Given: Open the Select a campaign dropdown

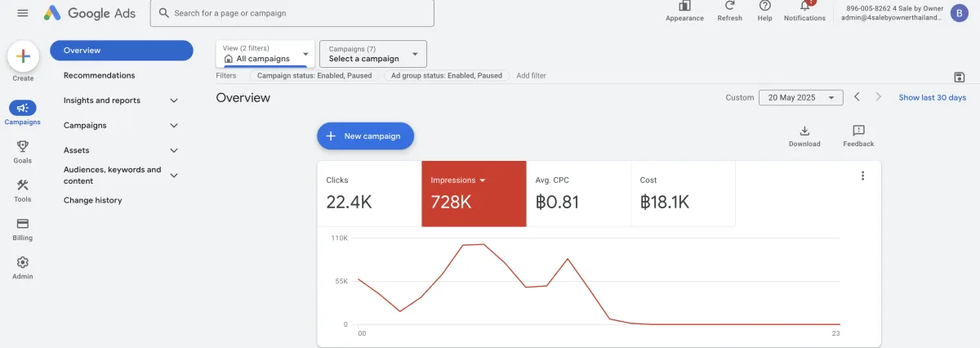Looking at the screenshot, I should tap(372, 54).
